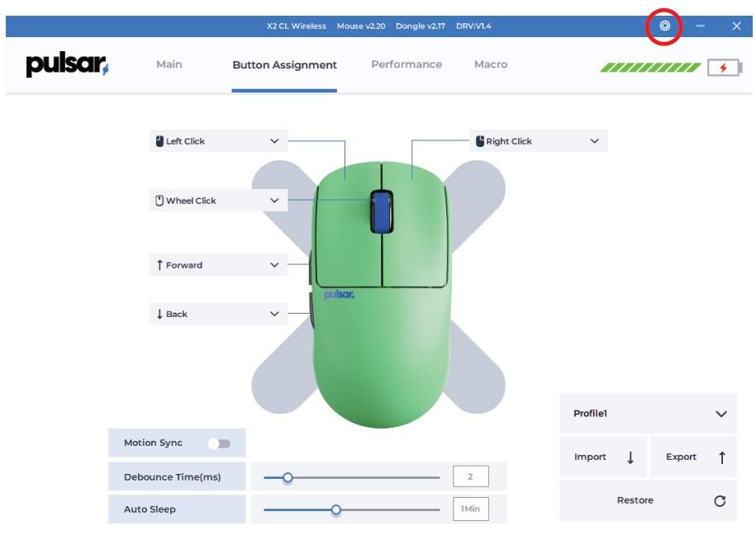Click the Auto Sleep label
The image size is (756, 535).
click(150, 509)
